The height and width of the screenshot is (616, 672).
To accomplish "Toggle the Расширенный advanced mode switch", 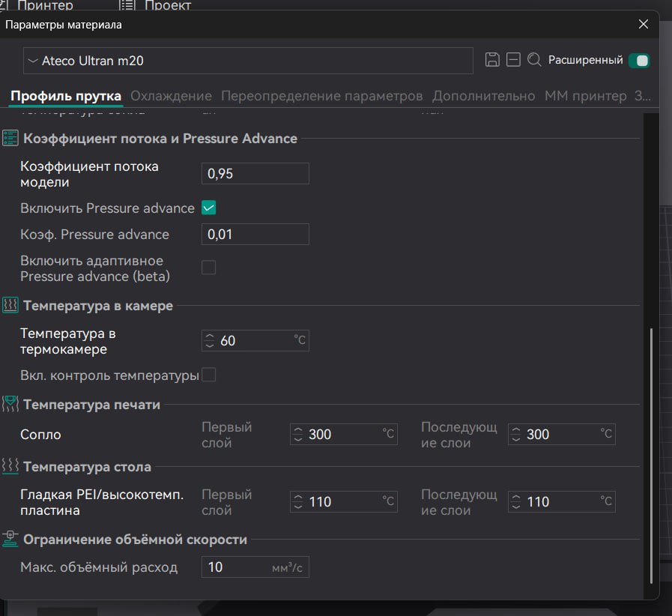I will click(639, 60).
